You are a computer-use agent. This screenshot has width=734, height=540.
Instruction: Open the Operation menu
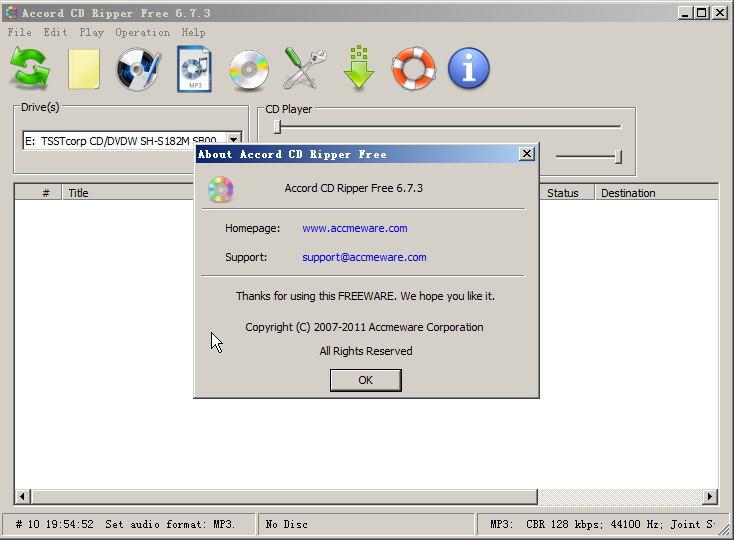[x=142, y=32]
